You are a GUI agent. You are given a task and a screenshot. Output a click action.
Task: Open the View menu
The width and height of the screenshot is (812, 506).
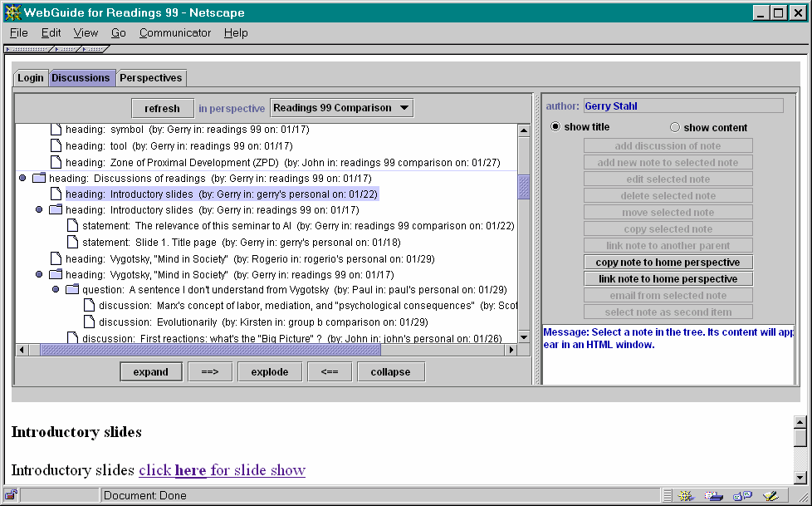[86, 32]
